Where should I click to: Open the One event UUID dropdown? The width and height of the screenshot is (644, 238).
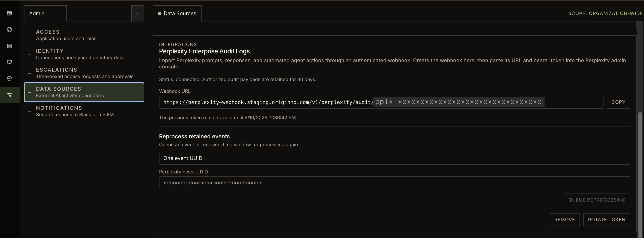point(394,158)
